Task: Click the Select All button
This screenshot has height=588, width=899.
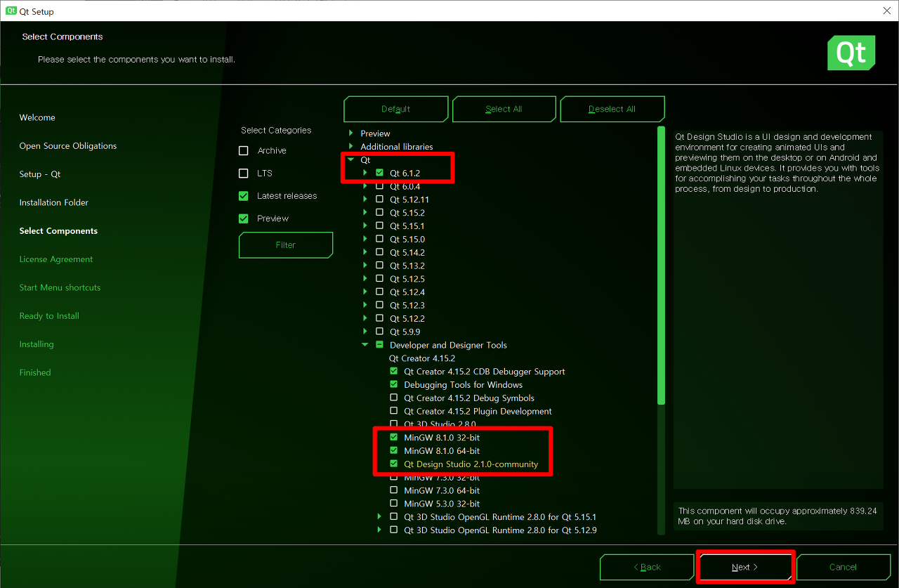Action: (504, 109)
